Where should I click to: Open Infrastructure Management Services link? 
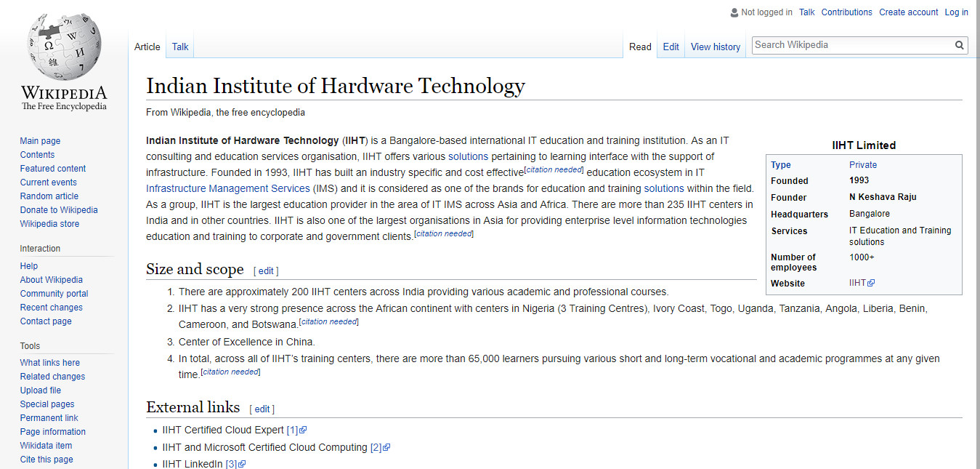(228, 188)
